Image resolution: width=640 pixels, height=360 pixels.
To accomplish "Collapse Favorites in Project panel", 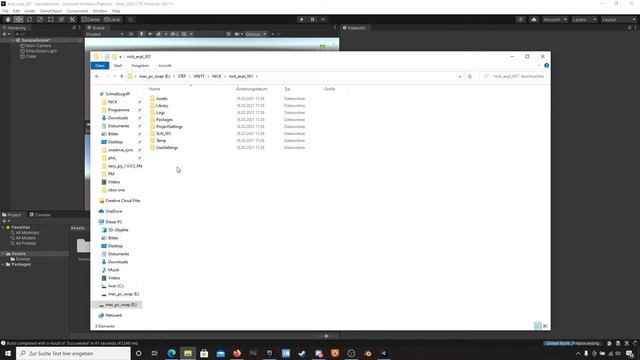I will [3, 227].
